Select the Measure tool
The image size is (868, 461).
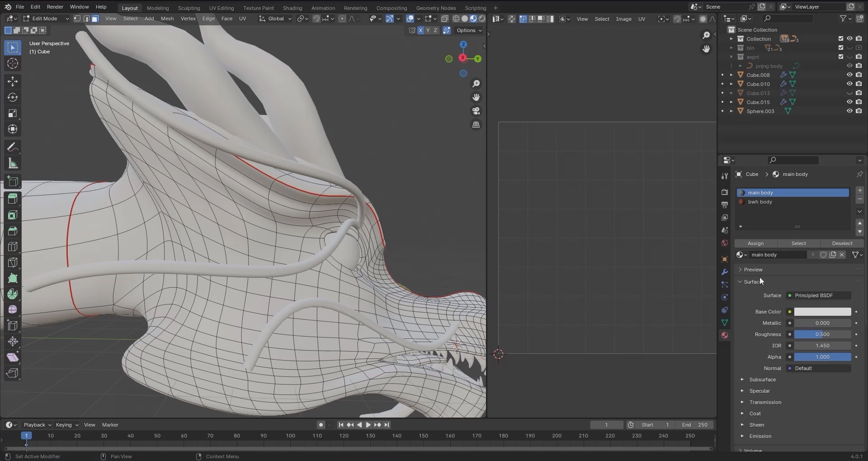[x=13, y=163]
